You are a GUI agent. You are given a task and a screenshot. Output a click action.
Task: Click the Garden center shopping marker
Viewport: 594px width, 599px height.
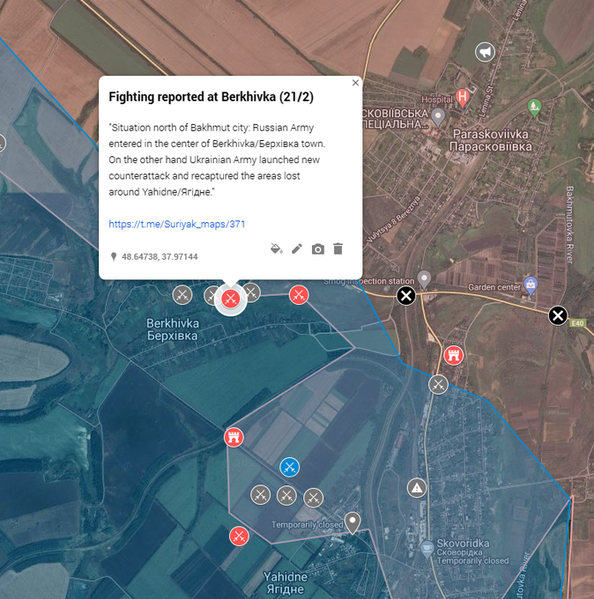click(531, 285)
